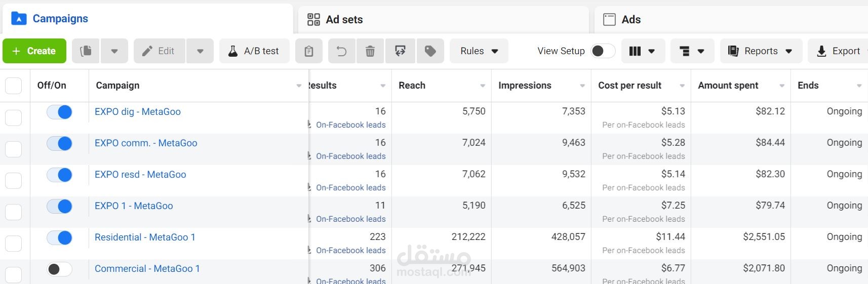Viewport: 868px width, 284px height.
Task: Check the Residential - MetaGoo 1 row checkbox
Action: point(13,244)
